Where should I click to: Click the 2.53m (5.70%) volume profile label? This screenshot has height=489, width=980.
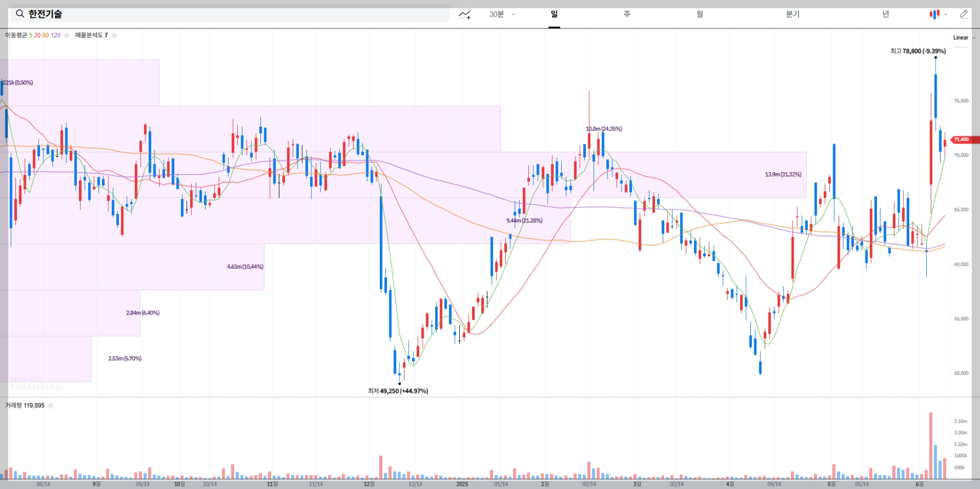(125, 359)
